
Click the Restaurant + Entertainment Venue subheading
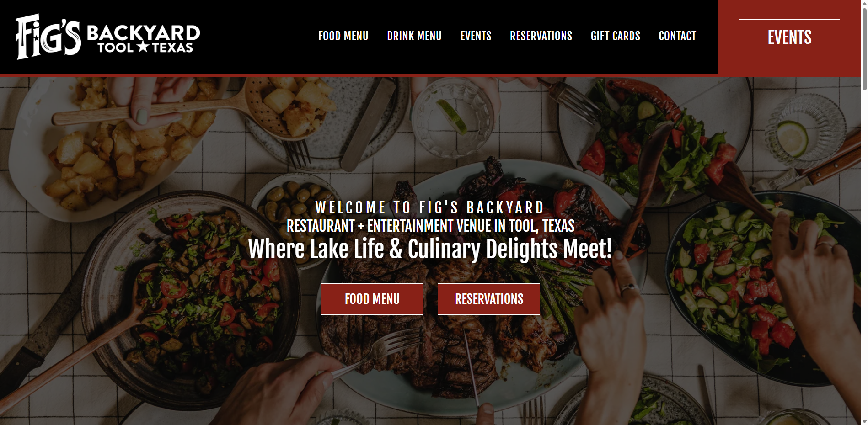(x=430, y=226)
